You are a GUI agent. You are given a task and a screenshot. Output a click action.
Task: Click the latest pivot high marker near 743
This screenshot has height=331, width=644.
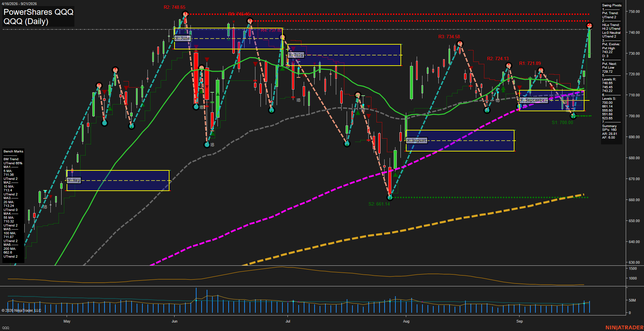pos(590,26)
